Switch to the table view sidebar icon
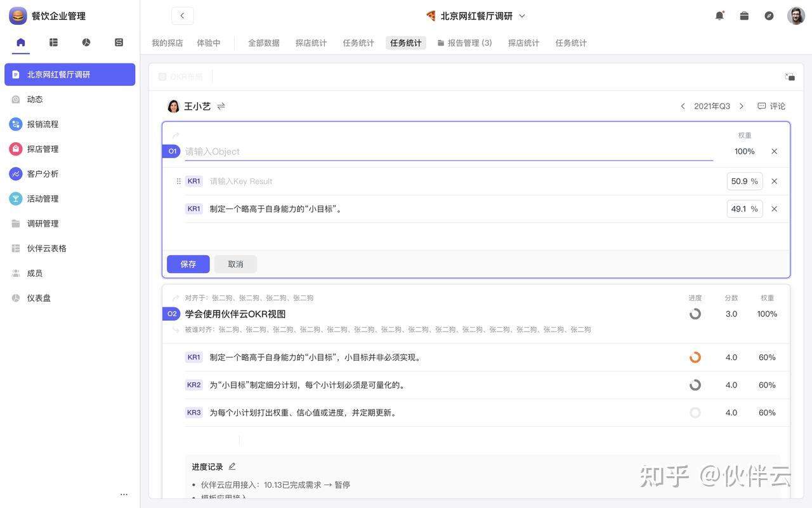 (53, 43)
